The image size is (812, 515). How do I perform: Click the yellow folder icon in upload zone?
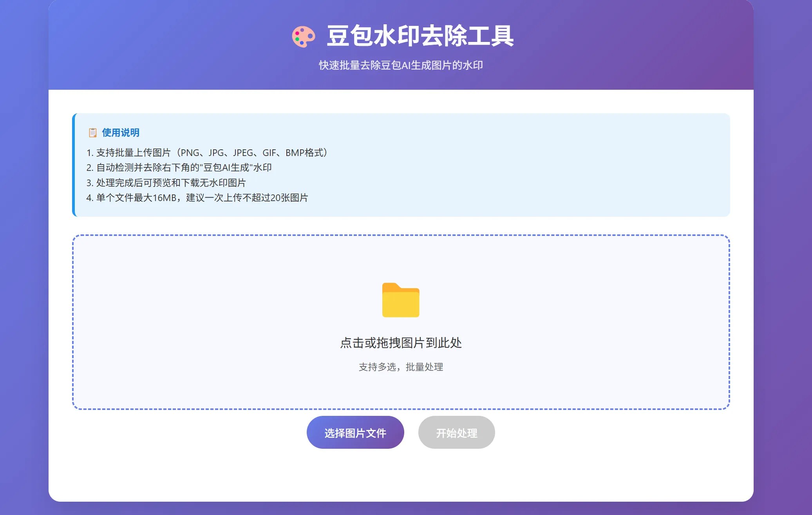[401, 300]
